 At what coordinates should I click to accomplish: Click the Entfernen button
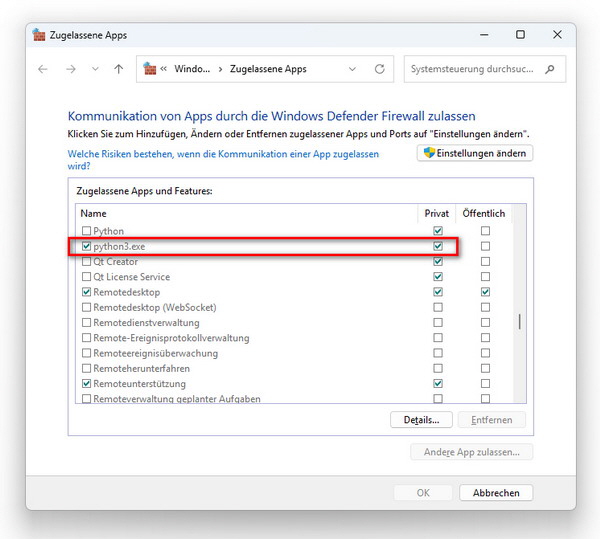[491, 420]
